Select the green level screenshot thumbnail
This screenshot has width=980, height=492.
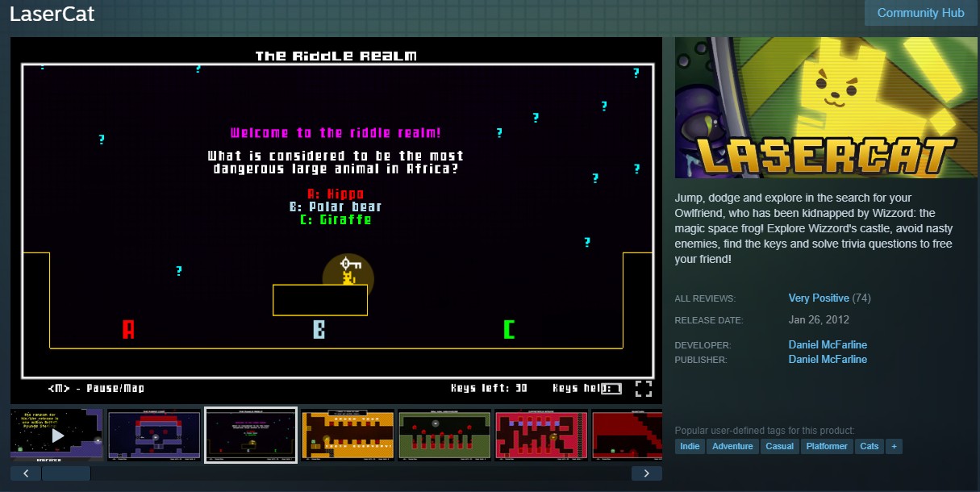coord(444,436)
